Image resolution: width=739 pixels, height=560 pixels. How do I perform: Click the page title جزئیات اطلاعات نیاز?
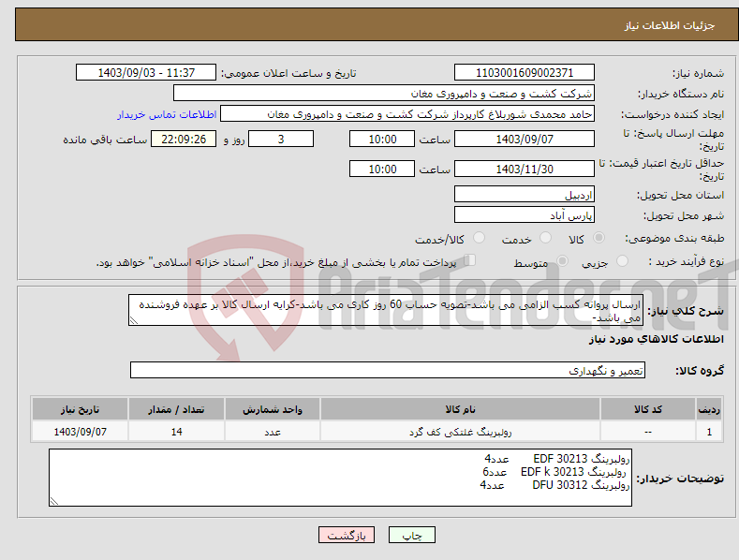coord(670,25)
